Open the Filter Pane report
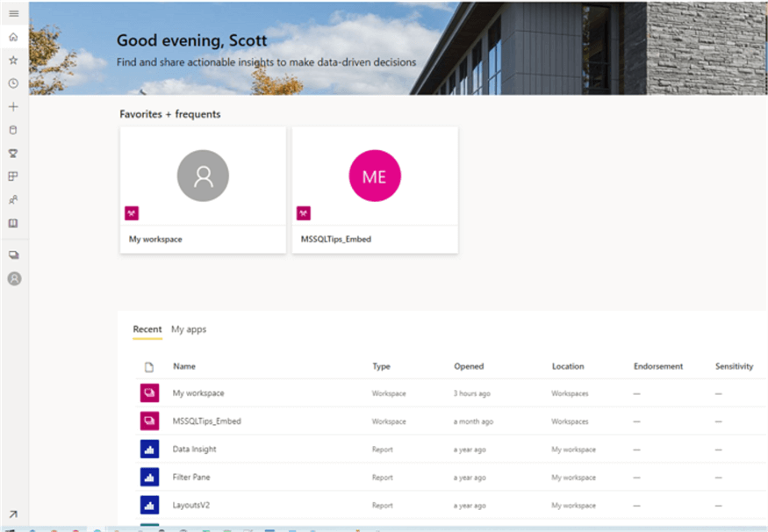768x532 pixels. 191,478
